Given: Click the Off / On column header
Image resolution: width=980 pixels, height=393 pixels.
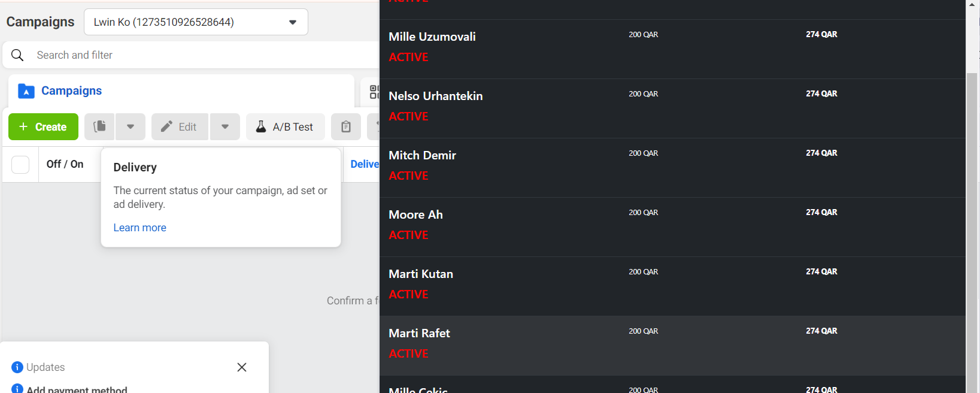Looking at the screenshot, I should tap(65, 164).
